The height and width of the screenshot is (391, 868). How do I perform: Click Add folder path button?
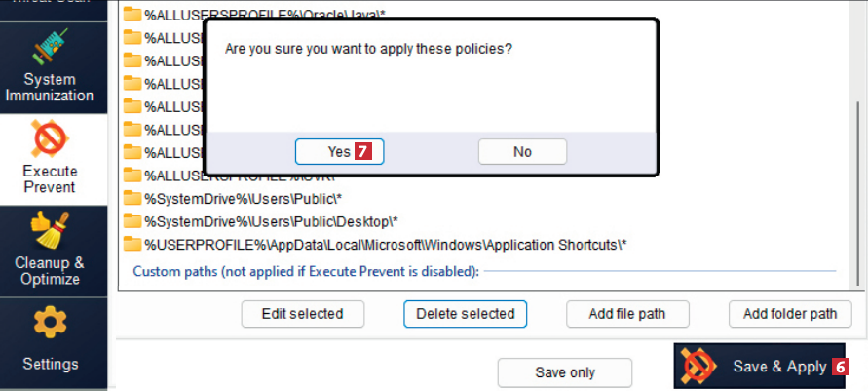pos(790,314)
